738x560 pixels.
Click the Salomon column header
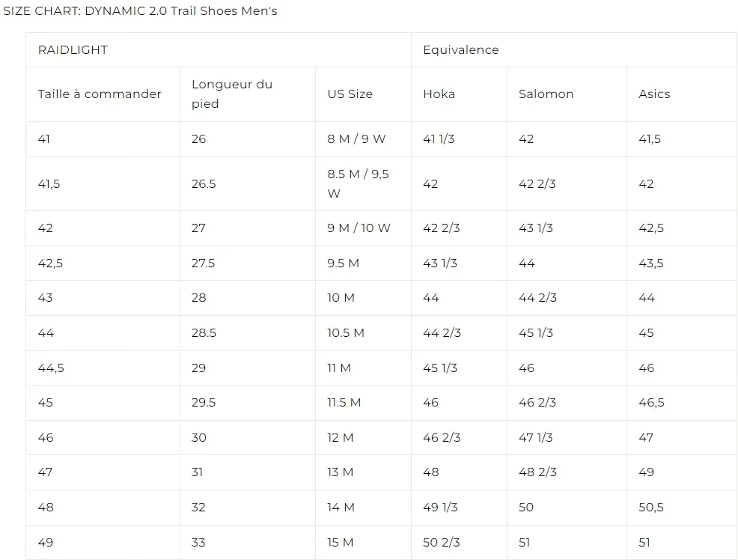click(x=546, y=94)
